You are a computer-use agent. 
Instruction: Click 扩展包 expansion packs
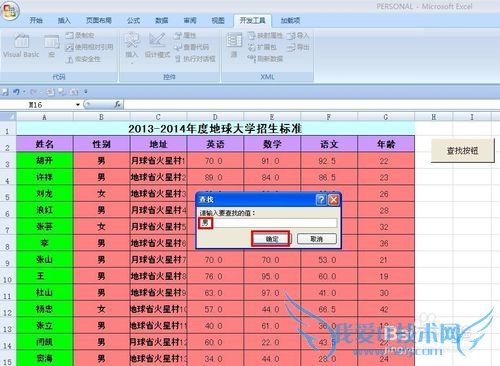tap(262, 47)
